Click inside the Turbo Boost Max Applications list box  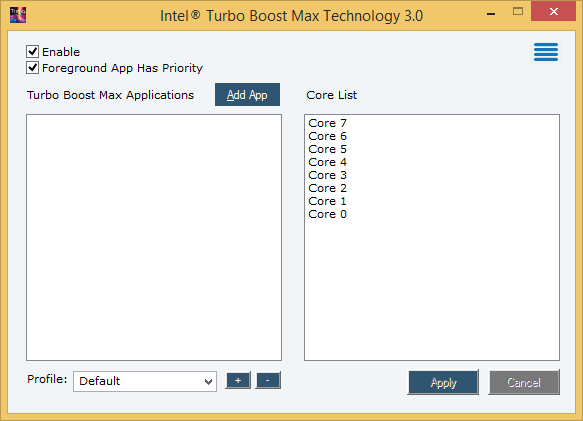point(154,237)
